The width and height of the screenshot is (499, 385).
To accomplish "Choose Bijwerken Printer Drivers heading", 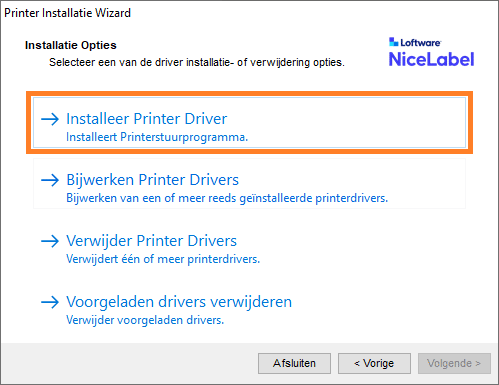I will [152, 180].
